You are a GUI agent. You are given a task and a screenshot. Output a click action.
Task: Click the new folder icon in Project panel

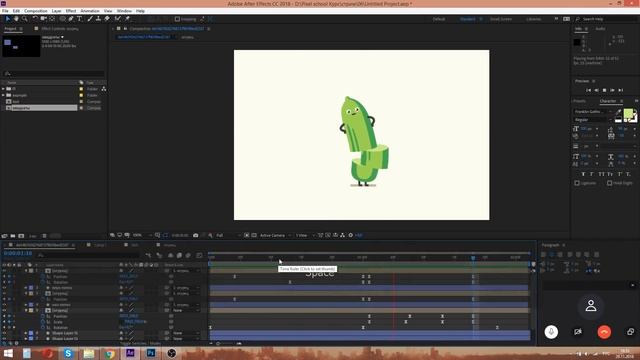click(13, 236)
